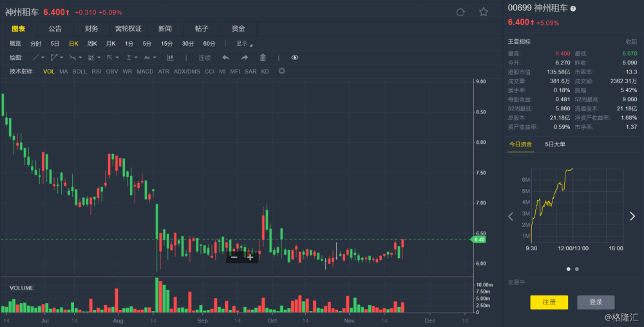This screenshot has width=644, height=327.
Task: Select the arrow marker drawing tool
Action: (x=109, y=57)
